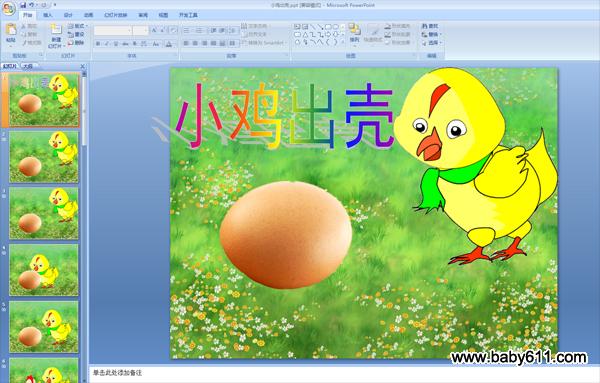Select the fourth slide thumbnail
600x383 pixels.
44,270
